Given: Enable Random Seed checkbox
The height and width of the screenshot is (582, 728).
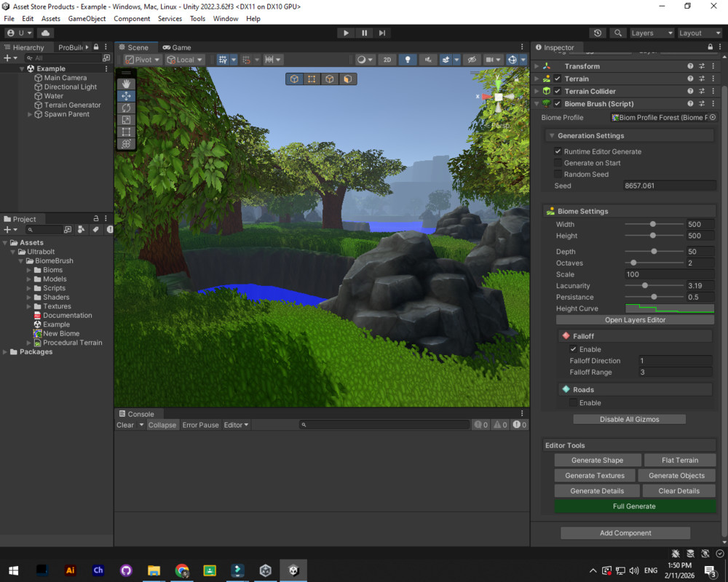Looking at the screenshot, I should [558, 174].
